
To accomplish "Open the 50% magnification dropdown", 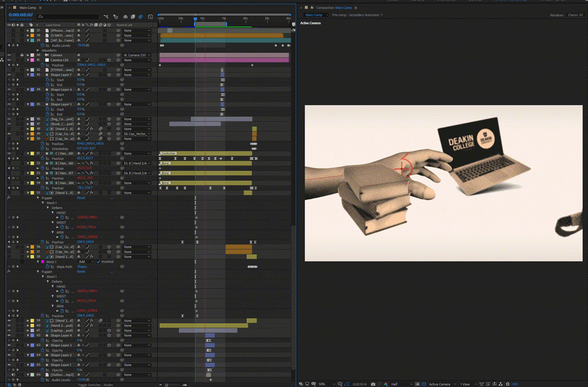I will click(x=326, y=384).
